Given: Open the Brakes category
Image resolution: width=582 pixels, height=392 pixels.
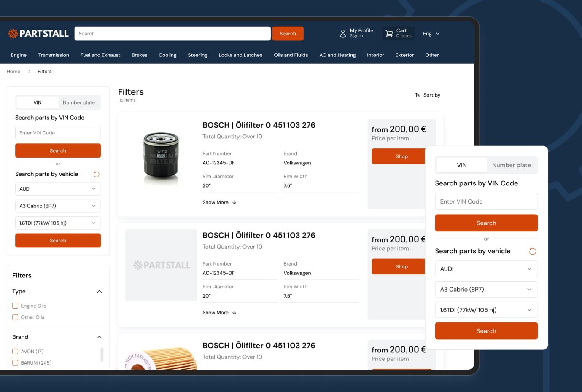Looking at the screenshot, I should point(139,55).
